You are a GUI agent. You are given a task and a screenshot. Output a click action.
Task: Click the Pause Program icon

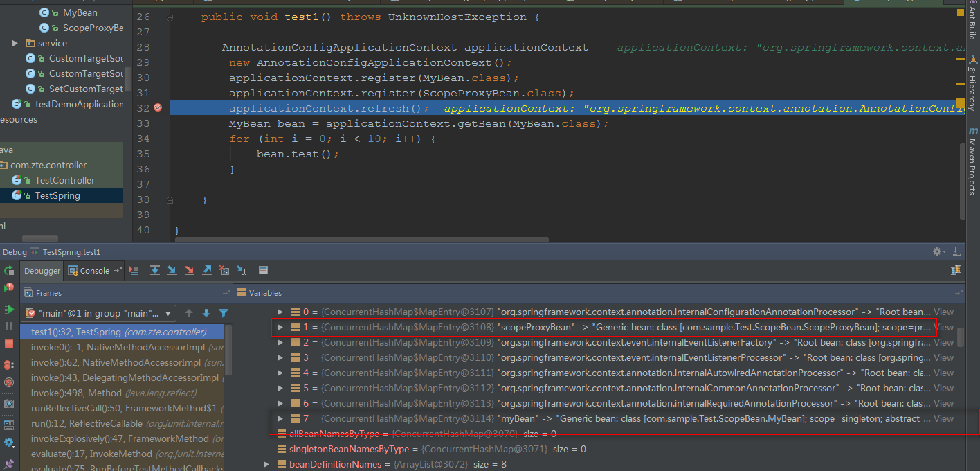tap(9, 326)
